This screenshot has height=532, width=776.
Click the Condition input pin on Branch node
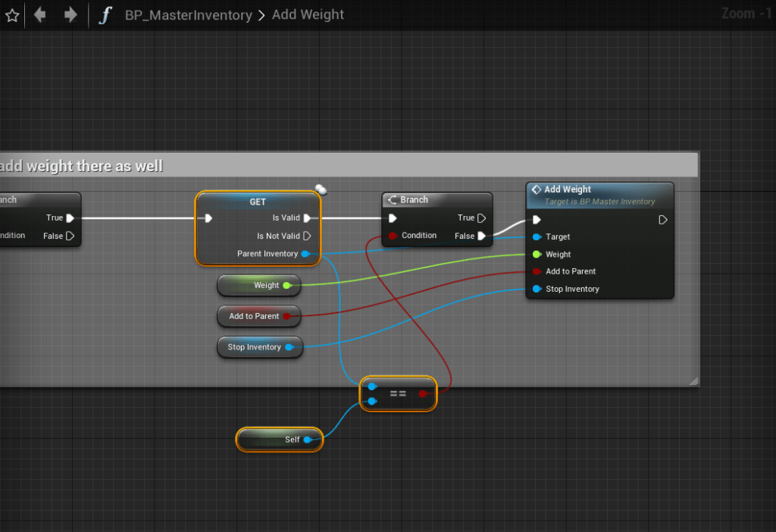click(x=393, y=236)
